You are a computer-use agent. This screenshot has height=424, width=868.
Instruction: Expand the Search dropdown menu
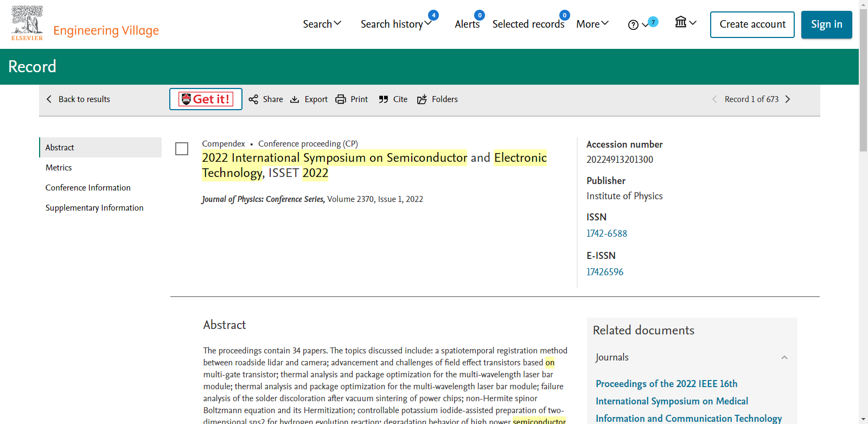pos(322,24)
